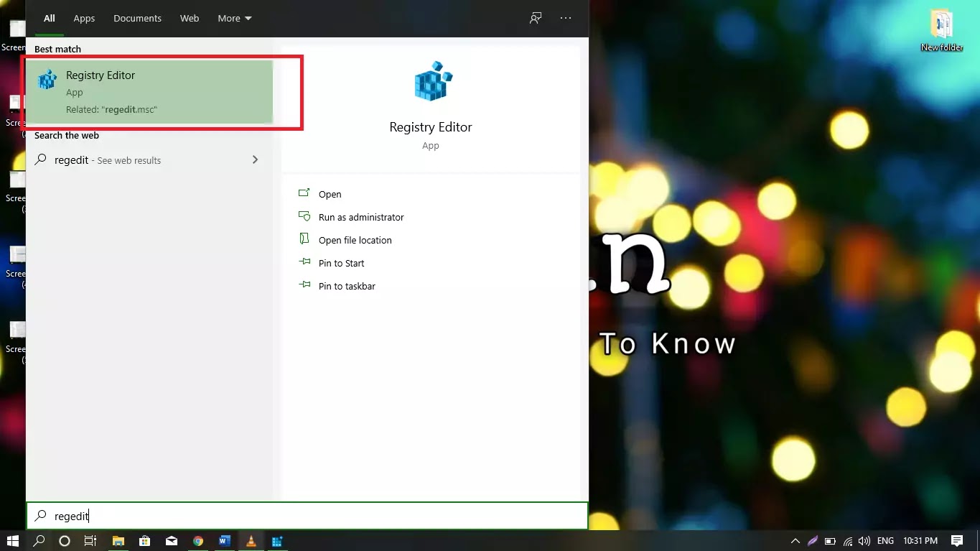The image size is (980, 551).
Task: Open the search feedback icon
Action: coord(535,18)
